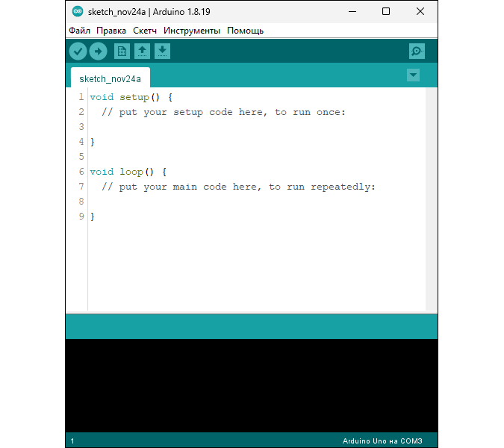Click the Upload arrow button
The width and height of the screenshot is (504, 448).
tap(98, 51)
